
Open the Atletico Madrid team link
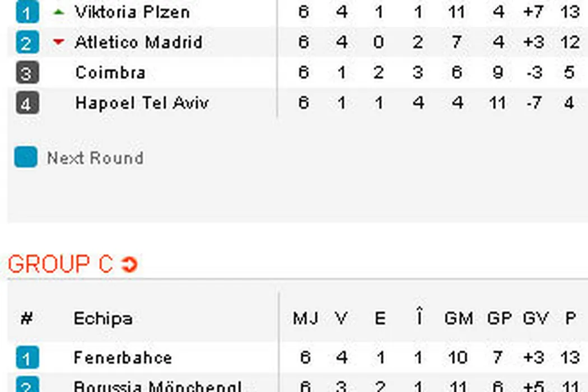pyautogui.click(x=138, y=43)
